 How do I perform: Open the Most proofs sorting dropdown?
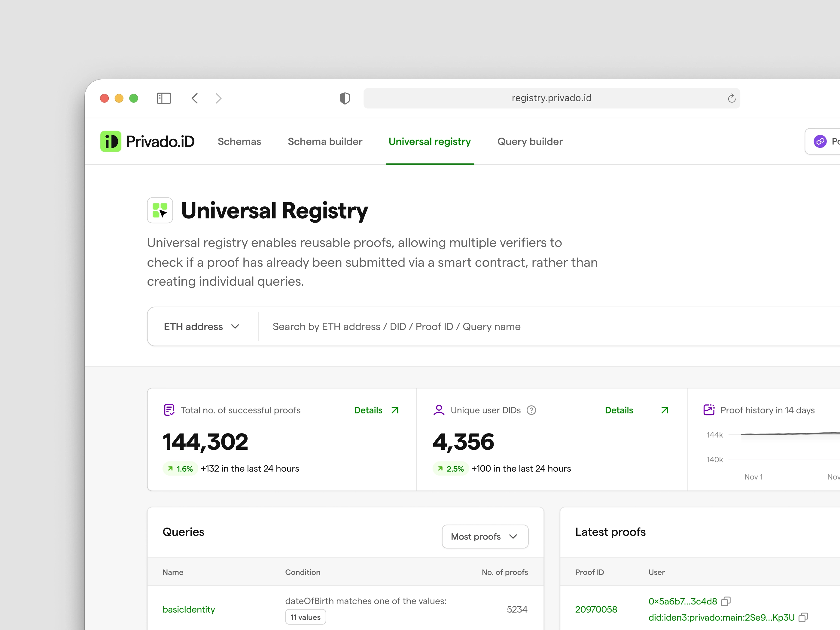(x=485, y=536)
